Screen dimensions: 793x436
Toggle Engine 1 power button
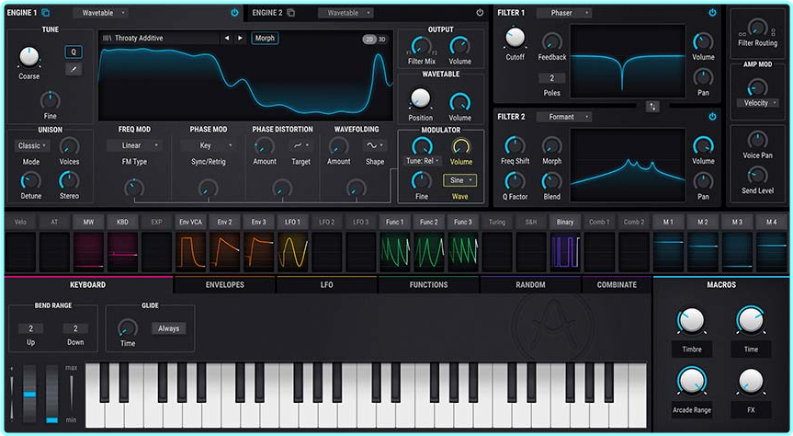pyautogui.click(x=234, y=13)
